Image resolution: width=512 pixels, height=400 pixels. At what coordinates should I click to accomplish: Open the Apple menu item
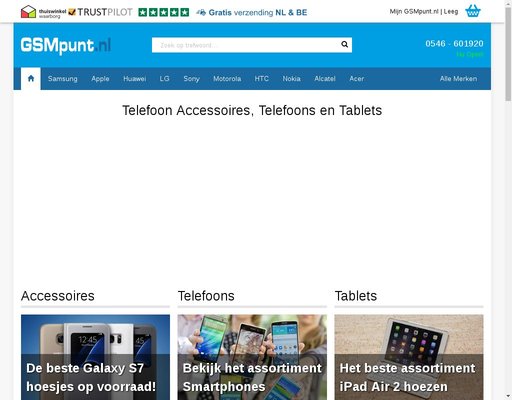[100, 79]
